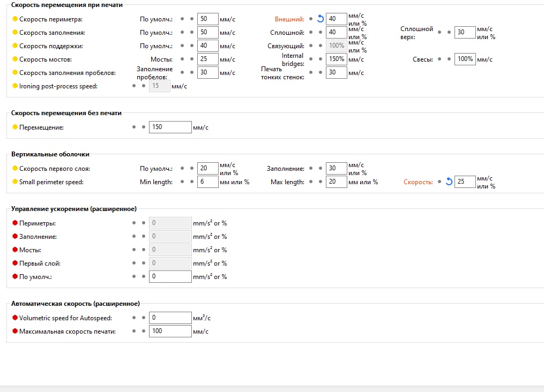Edit the Свесы overhang speed field

465,59
